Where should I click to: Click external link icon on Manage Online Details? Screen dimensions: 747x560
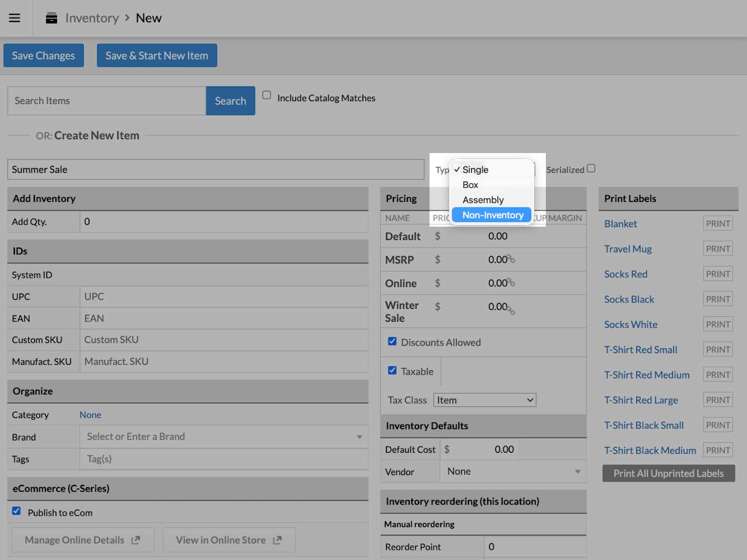coord(136,540)
